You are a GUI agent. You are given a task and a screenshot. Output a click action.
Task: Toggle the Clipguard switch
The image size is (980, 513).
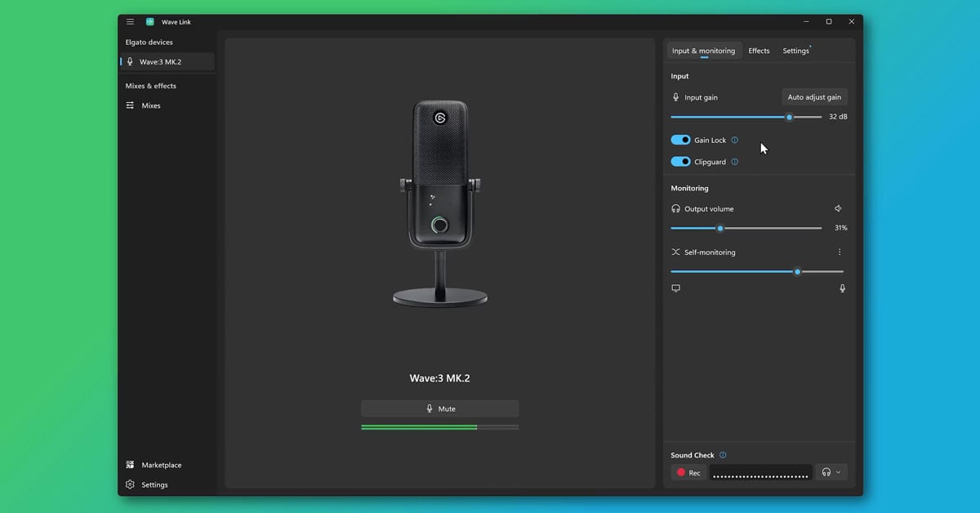[x=680, y=162]
